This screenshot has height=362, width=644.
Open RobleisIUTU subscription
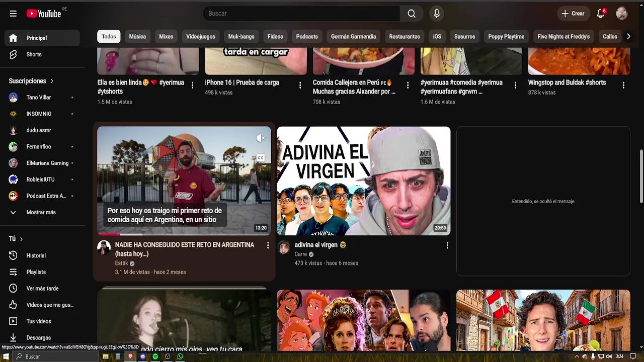tap(42, 179)
